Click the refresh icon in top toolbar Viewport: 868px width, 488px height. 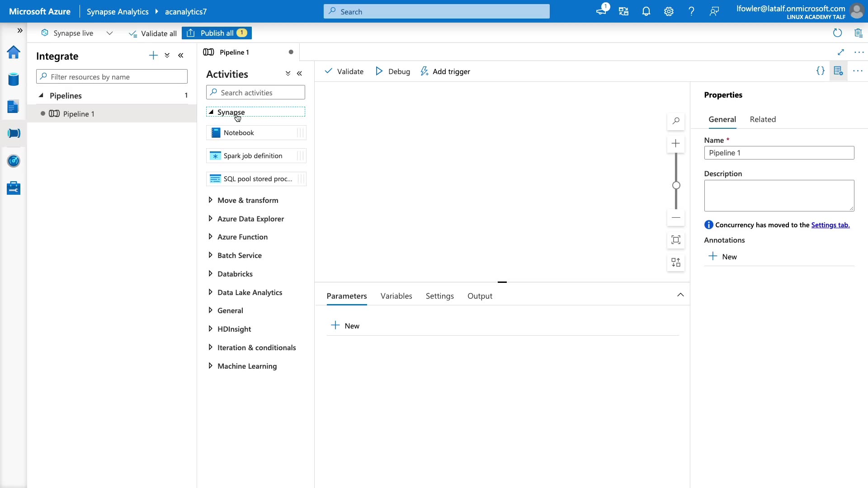[x=837, y=33]
